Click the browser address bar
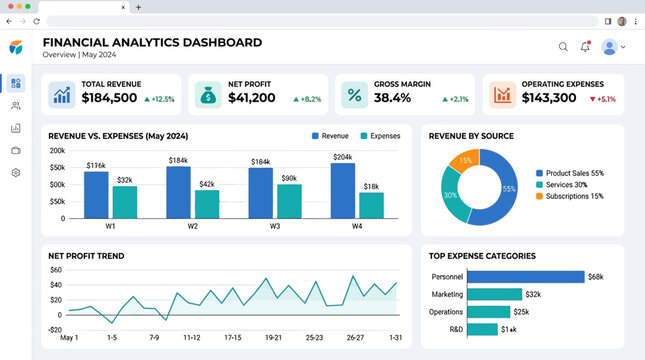The height and width of the screenshot is (360, 645). (322, 21)
